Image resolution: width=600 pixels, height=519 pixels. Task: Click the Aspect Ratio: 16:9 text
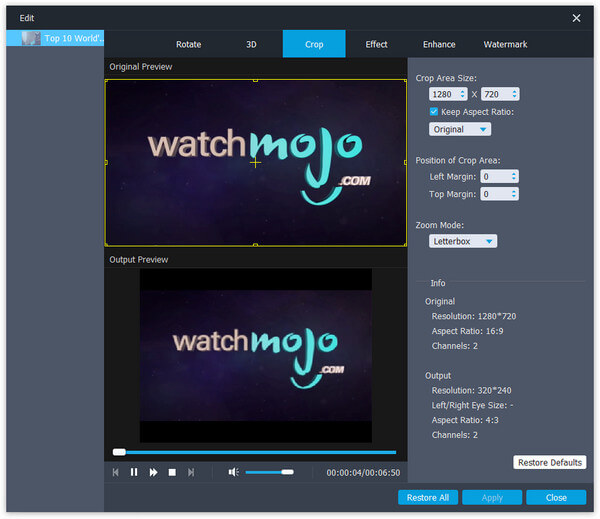click(467, 331)
